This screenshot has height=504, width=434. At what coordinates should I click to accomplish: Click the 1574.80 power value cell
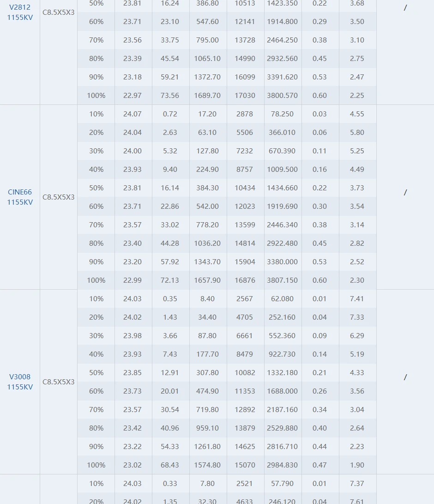coord(207,465)
